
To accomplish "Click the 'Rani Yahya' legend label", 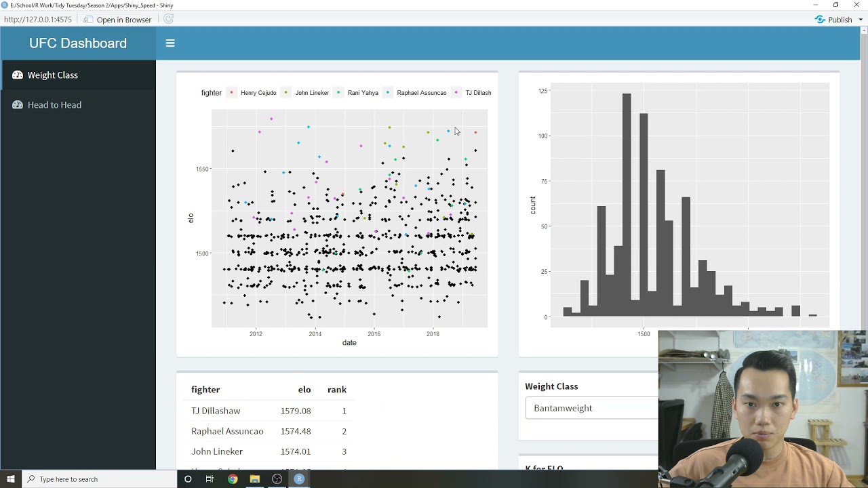I will coord(363,93).
